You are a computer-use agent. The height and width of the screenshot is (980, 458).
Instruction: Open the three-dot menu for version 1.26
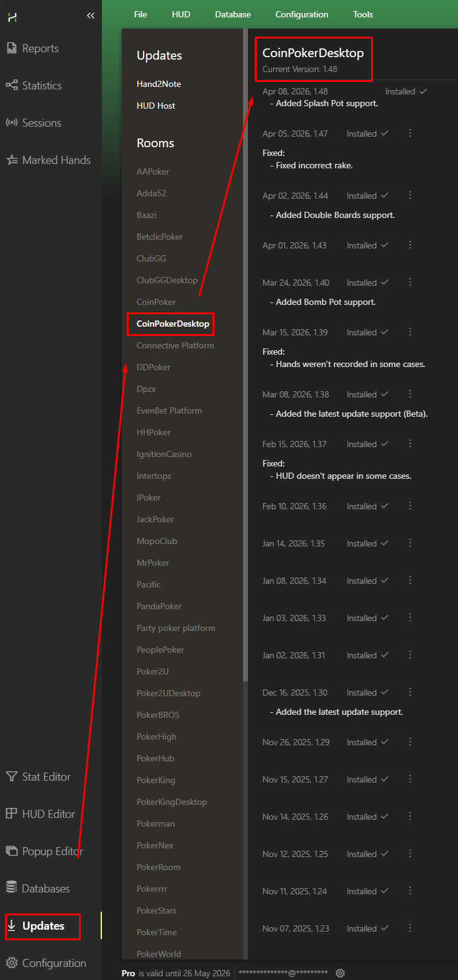(x=410, y=817)
